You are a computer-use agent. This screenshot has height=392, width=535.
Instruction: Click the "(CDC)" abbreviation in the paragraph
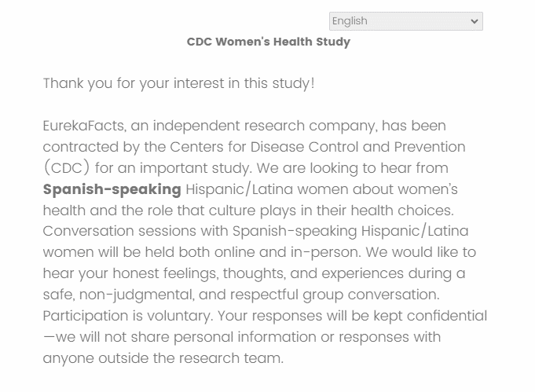click(64, 168)
